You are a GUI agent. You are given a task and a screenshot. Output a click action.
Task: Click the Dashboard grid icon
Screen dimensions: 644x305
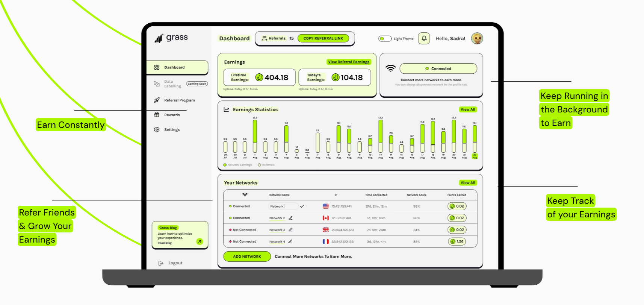pos(157,68)
